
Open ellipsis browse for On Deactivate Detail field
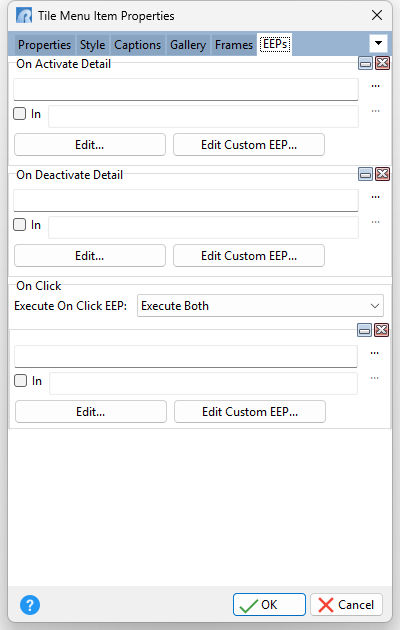click(375, 197)
